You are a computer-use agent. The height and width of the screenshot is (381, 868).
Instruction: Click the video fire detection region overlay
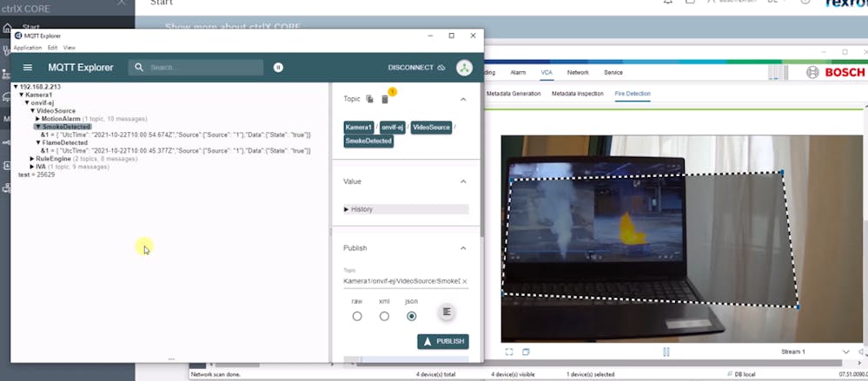pyautogui.click(x=651, y=239)
